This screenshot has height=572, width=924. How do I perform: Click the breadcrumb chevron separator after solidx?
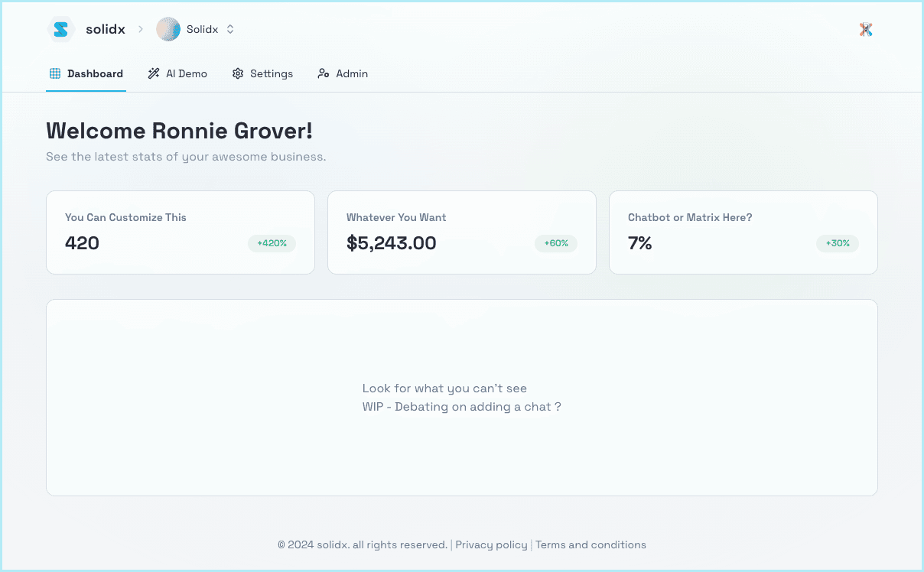(141, 30)
